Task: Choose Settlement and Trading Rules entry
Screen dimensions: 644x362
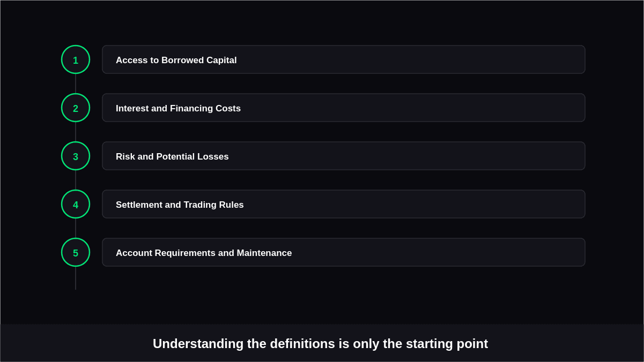Action: (x=344, y=204)
